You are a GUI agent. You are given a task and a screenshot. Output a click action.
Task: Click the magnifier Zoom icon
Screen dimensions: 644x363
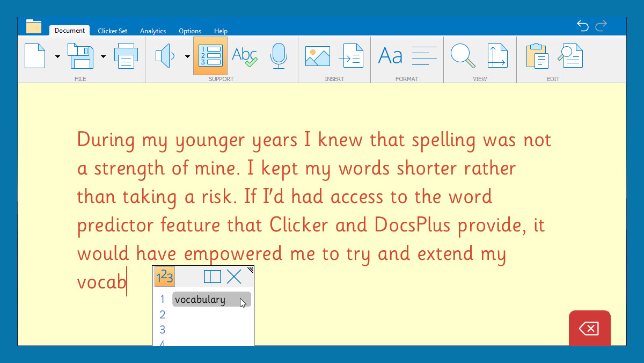[x=463, y=56]
